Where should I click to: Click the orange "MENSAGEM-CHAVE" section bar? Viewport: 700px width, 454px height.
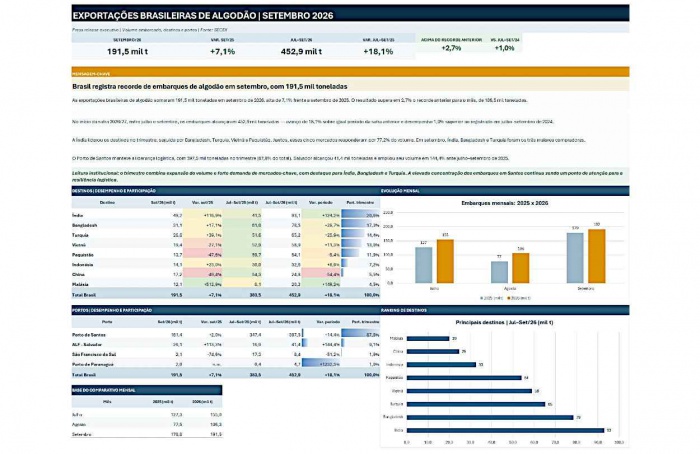click(350, 72)
